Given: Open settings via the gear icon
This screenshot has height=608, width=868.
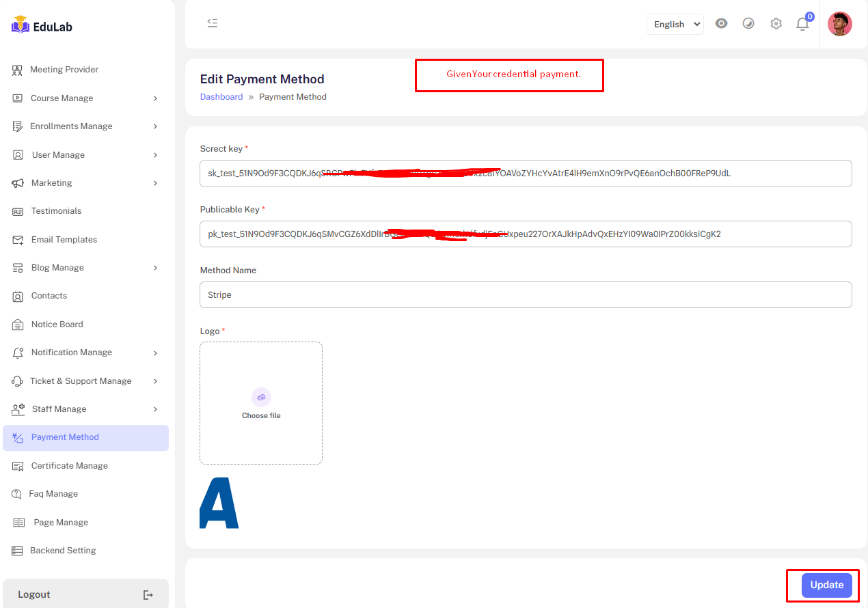Looking at the screenshot, I should click(776, 24).
